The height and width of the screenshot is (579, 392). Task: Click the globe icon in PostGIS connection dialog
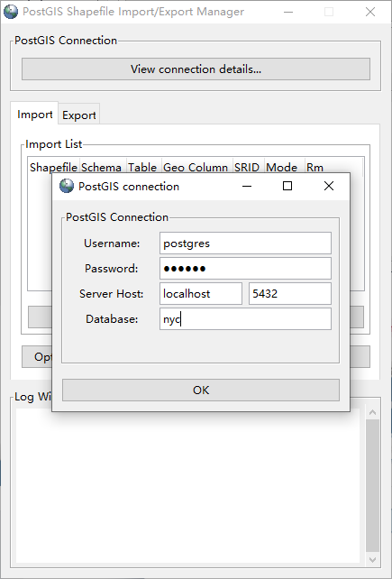[x=67, y=186]
